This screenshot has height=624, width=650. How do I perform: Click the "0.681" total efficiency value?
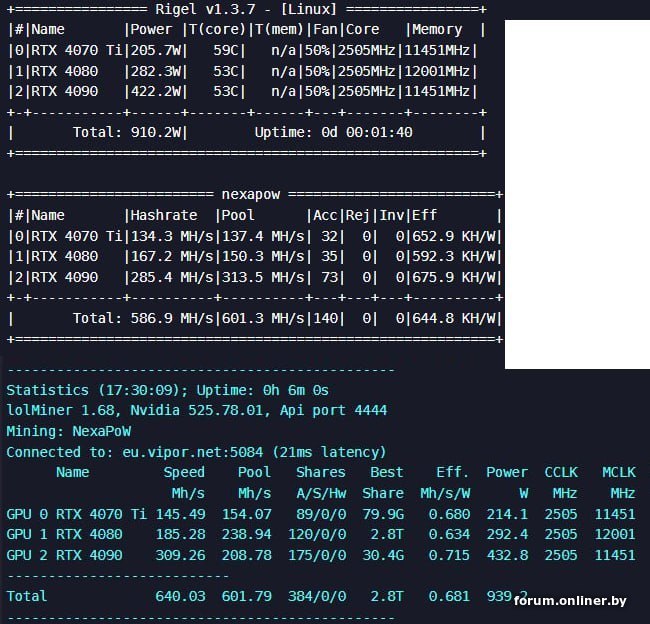tap(449, 596)
